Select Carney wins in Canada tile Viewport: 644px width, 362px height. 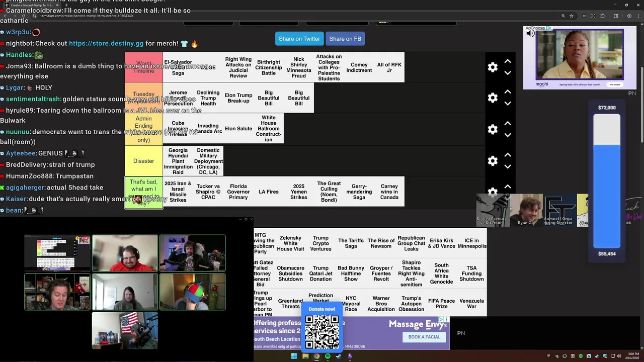pos(389,192)
